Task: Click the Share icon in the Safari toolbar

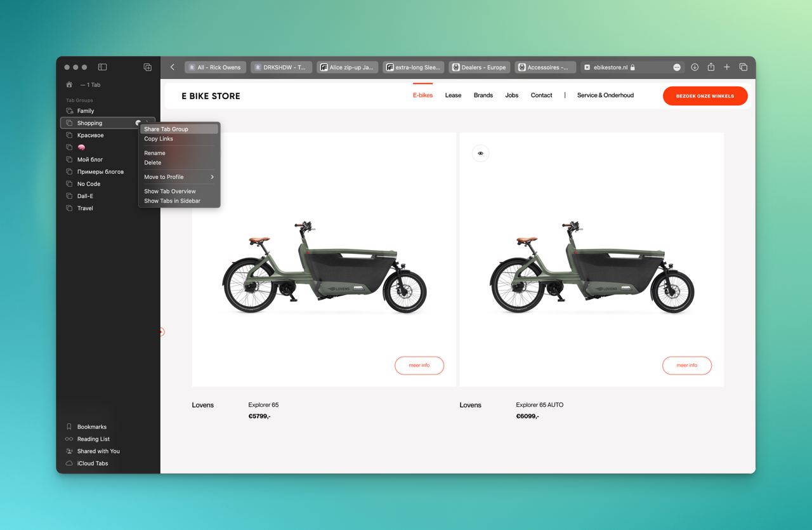Action: [711, 67]
